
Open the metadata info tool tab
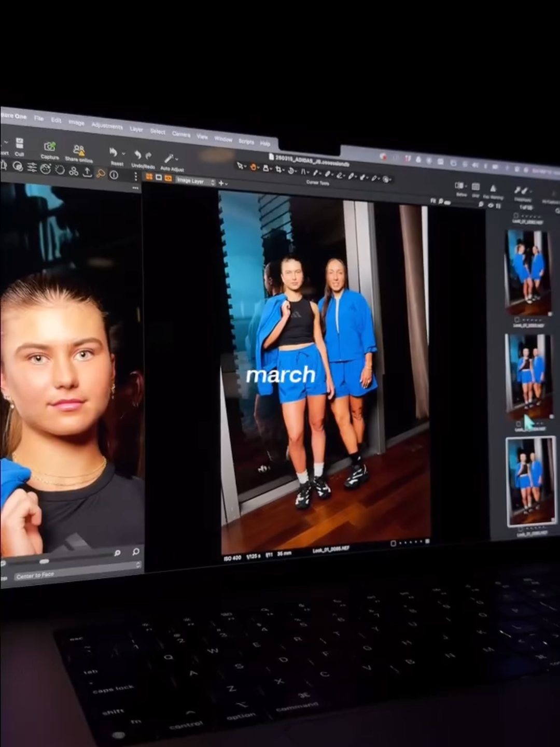[x=114, y=175]
